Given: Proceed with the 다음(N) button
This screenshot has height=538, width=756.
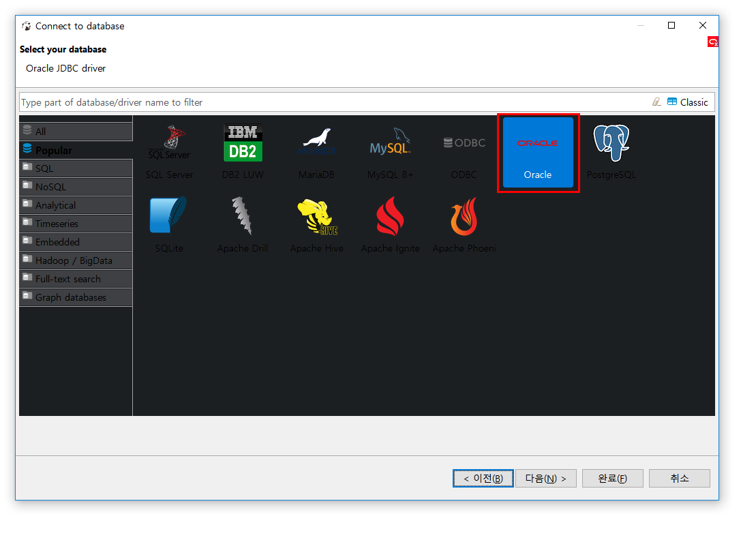Looking at the screenshot, I should 546,478.
